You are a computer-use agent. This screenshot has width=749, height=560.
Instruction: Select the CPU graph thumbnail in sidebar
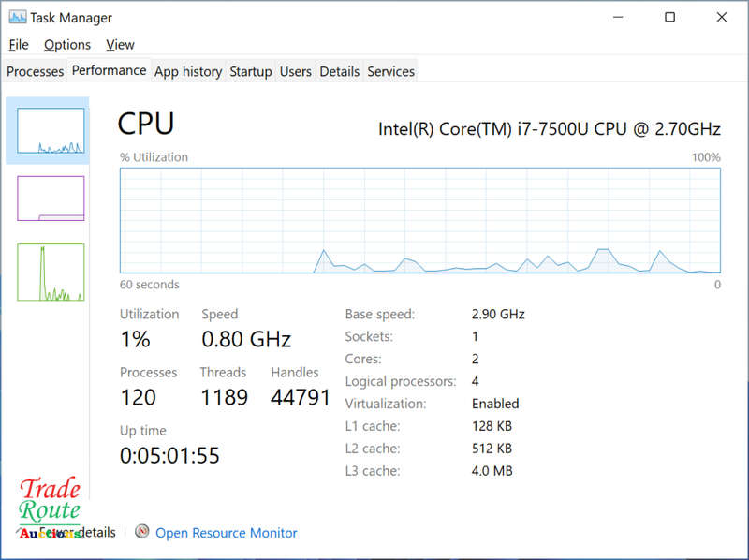point(51,130)
